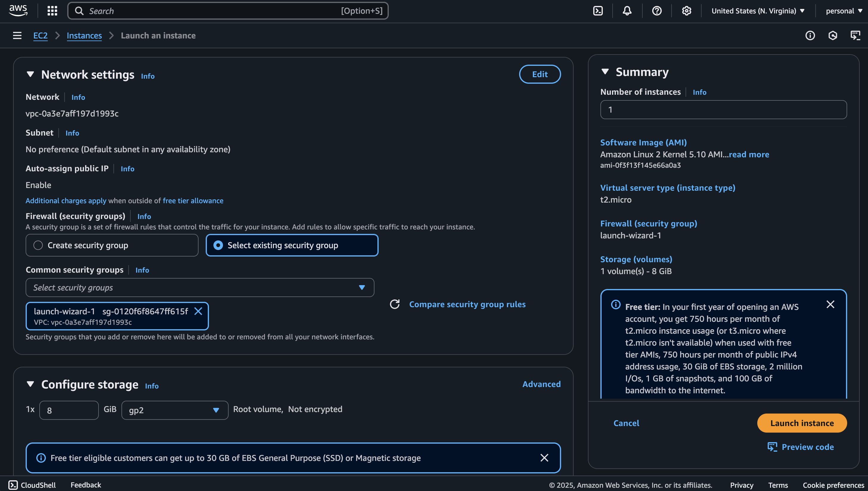
Task: Open Cookie preferences in footer
Action: coord(833,485)
